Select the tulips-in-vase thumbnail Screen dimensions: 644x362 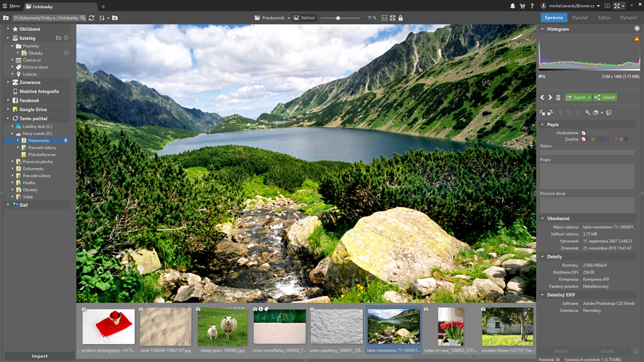point(450,327)
